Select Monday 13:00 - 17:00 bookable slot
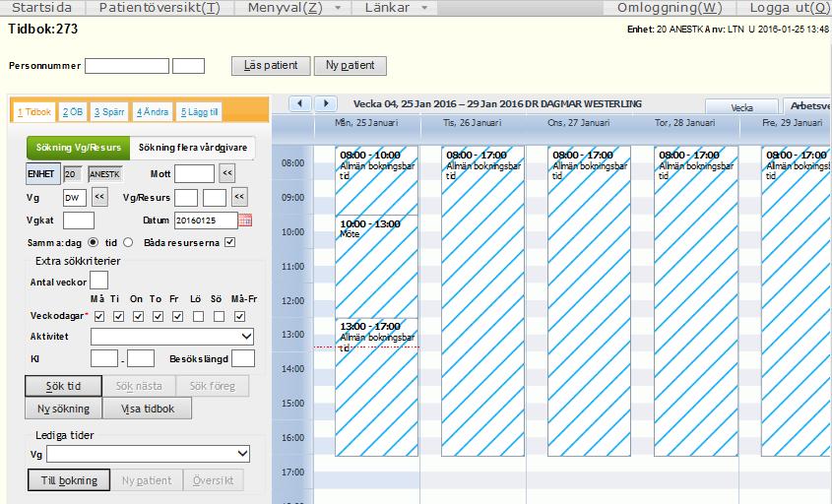 click(x=377, y=387)
